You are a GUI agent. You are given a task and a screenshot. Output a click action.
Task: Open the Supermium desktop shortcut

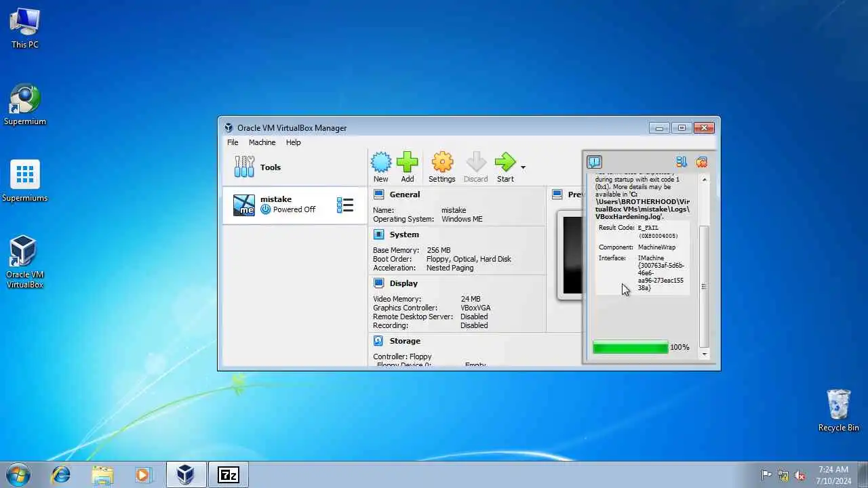coord(24,105)
